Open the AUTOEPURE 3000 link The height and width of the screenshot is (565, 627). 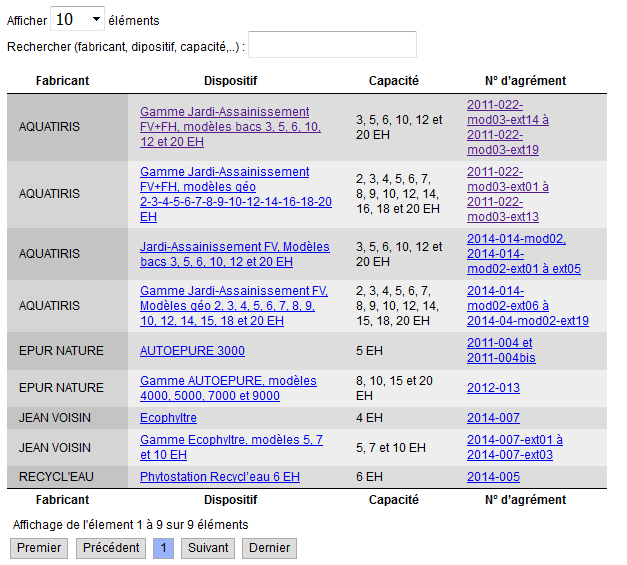(192, 351)
